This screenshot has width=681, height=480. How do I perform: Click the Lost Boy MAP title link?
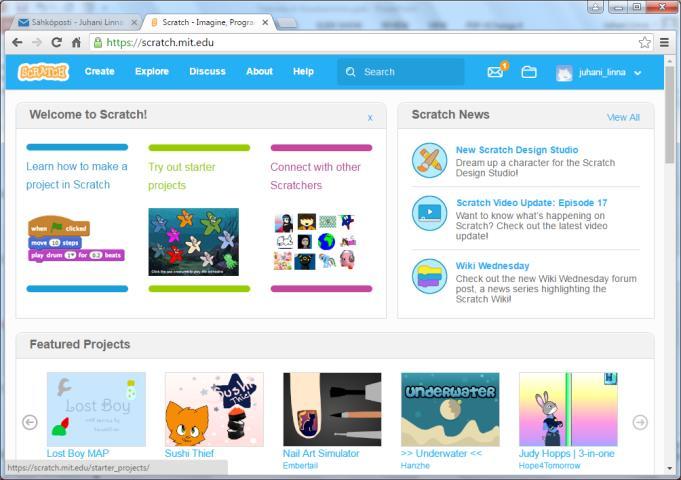78,454
